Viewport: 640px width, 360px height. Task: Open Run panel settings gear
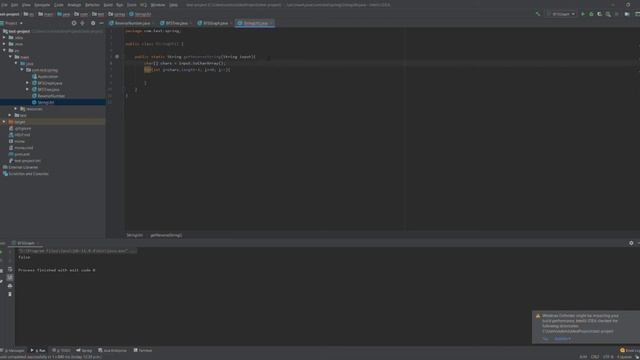point(631,243)
